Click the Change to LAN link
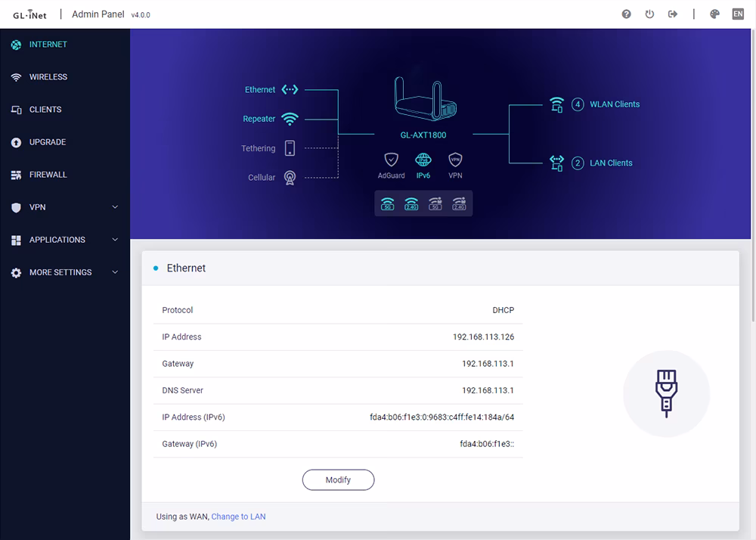 (x=238, y=517)
